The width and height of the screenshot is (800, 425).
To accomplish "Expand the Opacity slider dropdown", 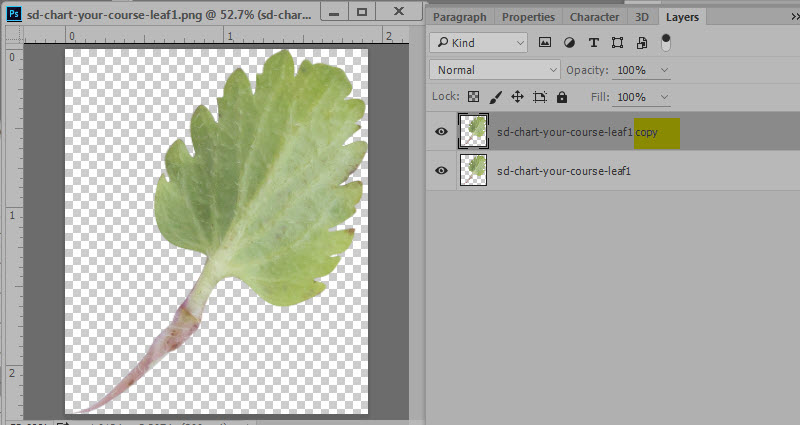I will pyautogui.click(x=664, y=70).
